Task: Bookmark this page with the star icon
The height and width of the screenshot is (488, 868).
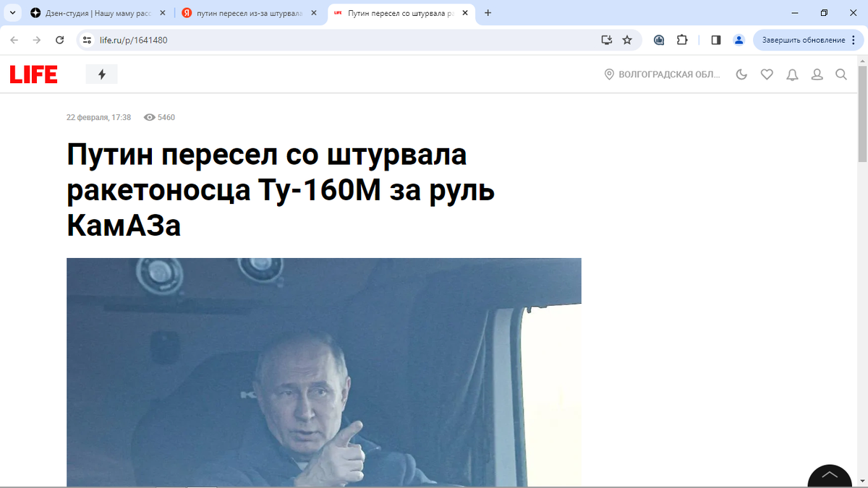Action: [627, 40]
